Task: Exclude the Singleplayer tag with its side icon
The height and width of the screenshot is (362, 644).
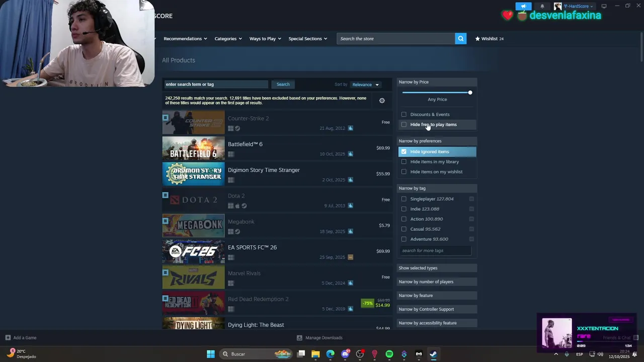Action: coord(471,199)
